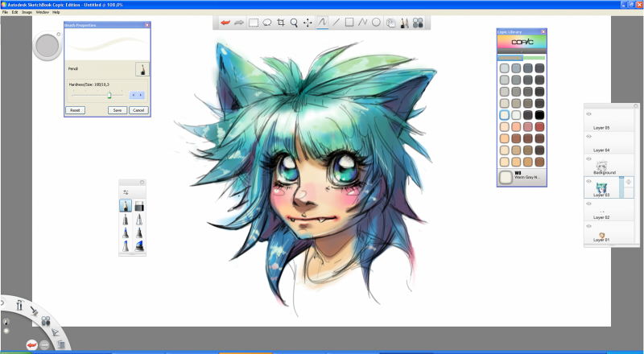The height and width of the screenshot is (354, 644).
Task: Click the COPIC rainbow banner
Action: point(522,42)
